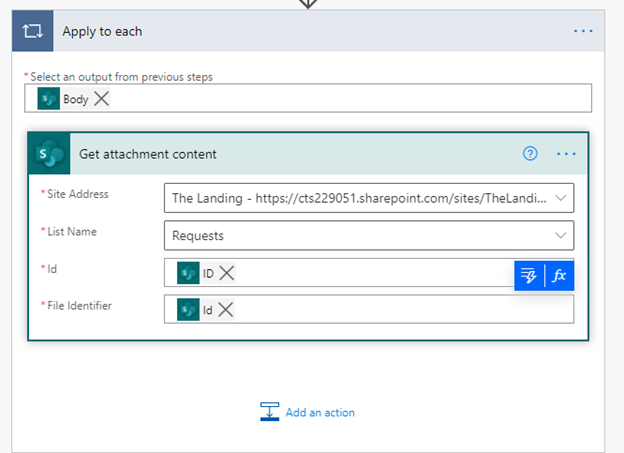
Task: Click the Select an output input field
Action: 308,98
